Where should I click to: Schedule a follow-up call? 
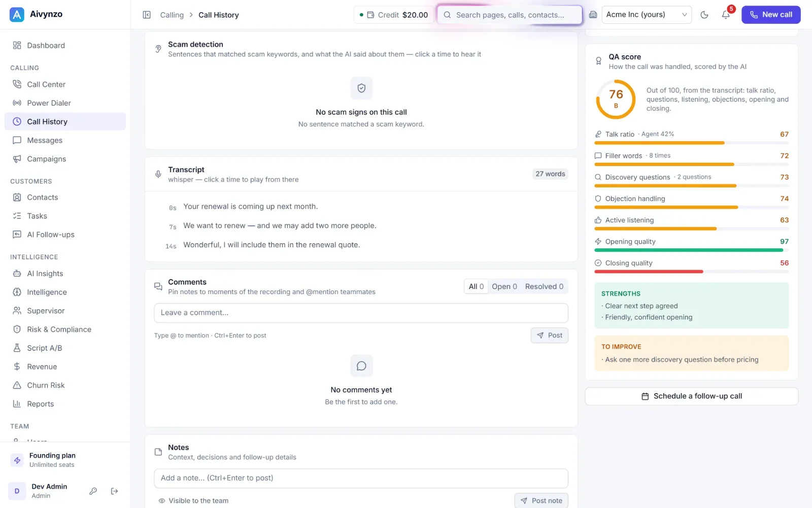tap(691, 396)
